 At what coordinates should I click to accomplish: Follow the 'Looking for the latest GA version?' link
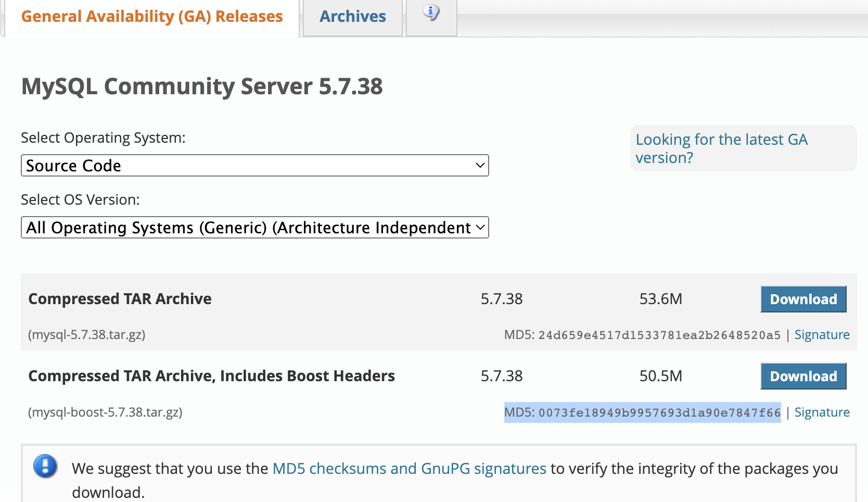click(721, 148)
